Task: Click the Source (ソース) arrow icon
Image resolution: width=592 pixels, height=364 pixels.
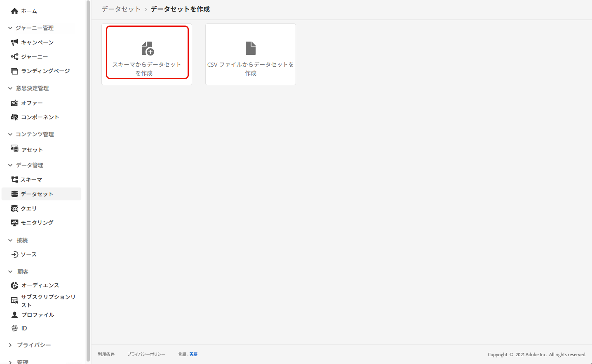Action: (14, 254)
